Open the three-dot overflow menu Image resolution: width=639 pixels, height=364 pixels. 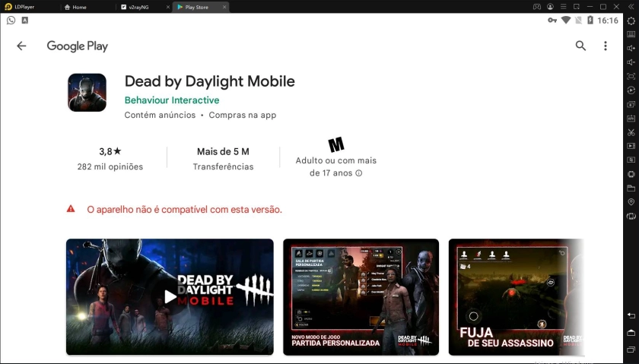coord(606,46)
